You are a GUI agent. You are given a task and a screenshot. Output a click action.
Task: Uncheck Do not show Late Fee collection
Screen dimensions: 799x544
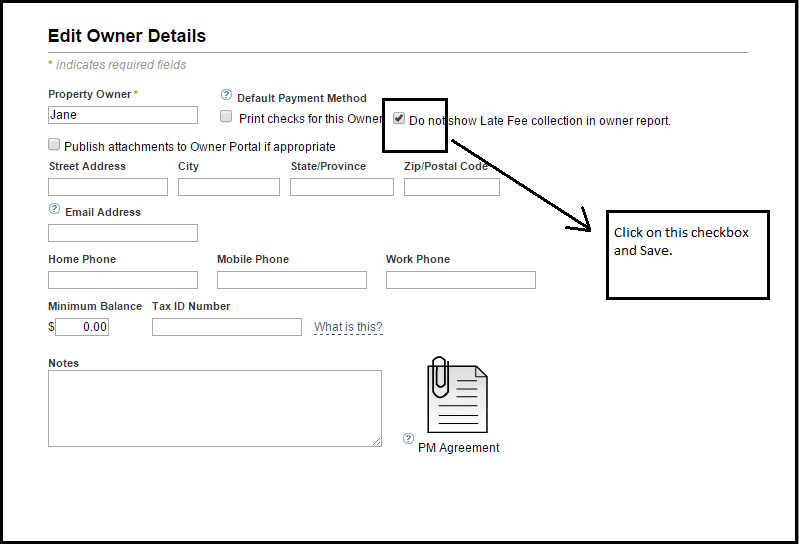coord(399,118)
